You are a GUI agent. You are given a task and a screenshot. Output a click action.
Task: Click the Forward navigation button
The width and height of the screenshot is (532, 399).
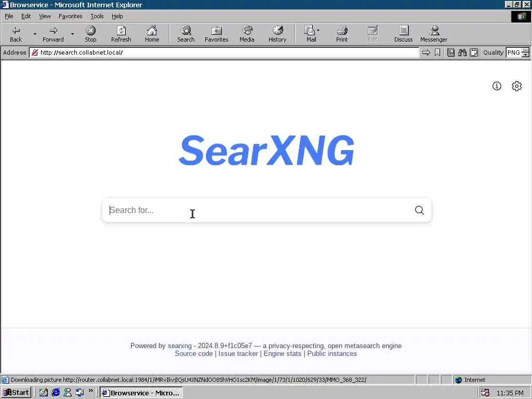pyautogui.click(x=53, y=34)
